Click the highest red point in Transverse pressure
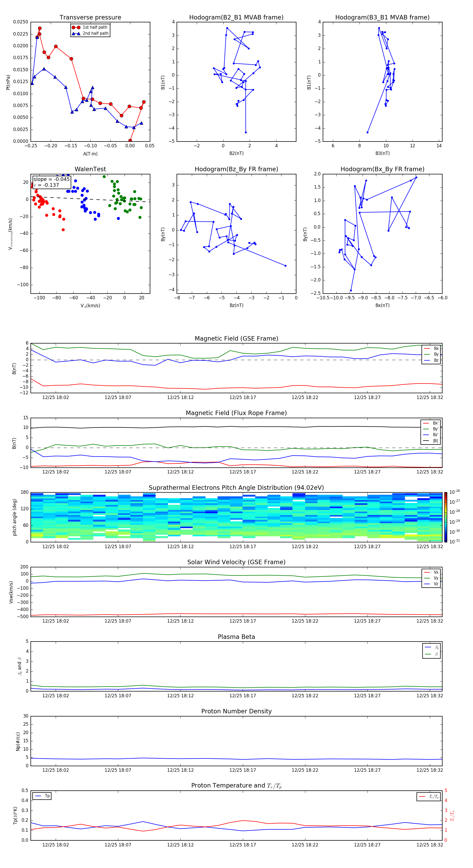Screen dimensions: 473x868 40,28
